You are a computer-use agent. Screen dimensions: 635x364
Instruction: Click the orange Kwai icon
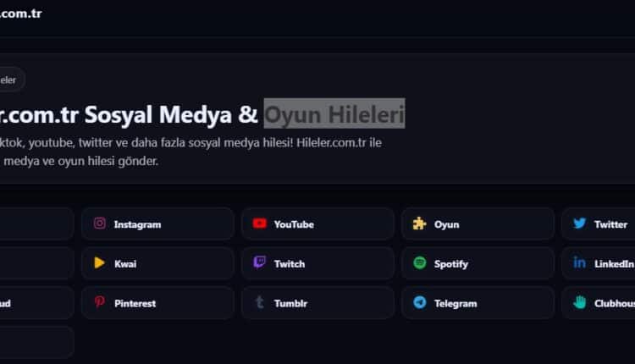[x=100, y=263]
